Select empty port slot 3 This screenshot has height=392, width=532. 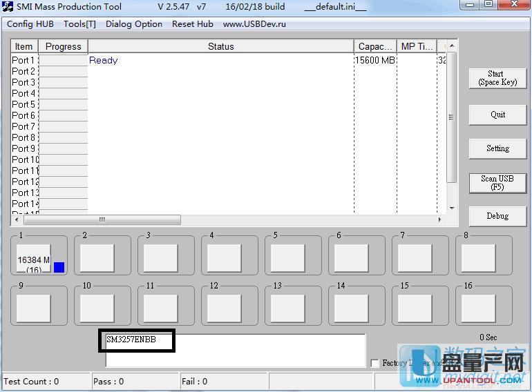(x=161, y=258)
